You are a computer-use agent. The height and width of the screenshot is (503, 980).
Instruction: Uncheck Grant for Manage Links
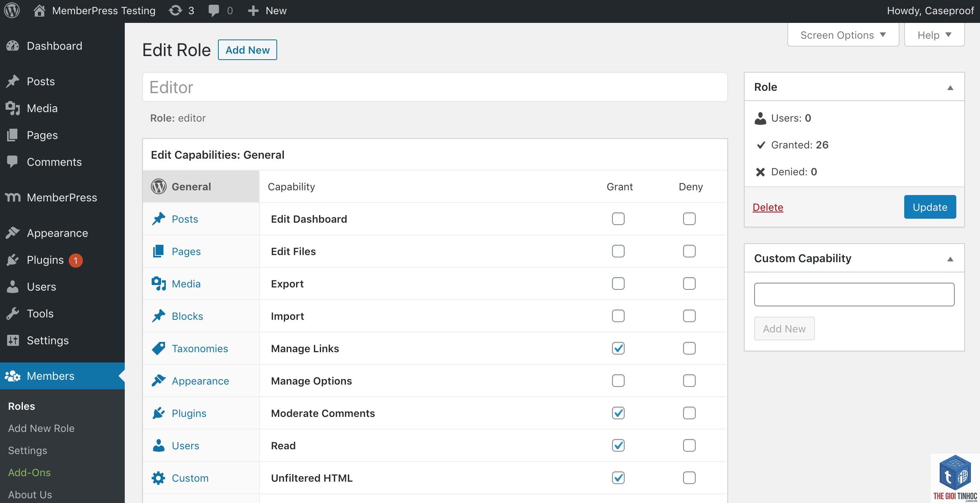click(x=618, y=348)
